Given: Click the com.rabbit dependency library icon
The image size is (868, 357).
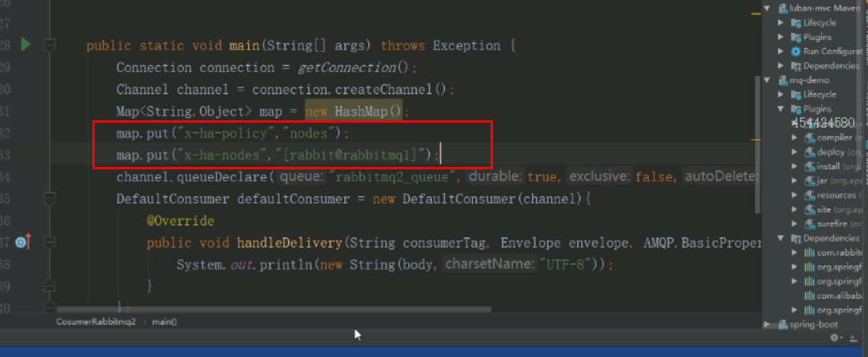Looking at the screenshot, I should [809, 253].
